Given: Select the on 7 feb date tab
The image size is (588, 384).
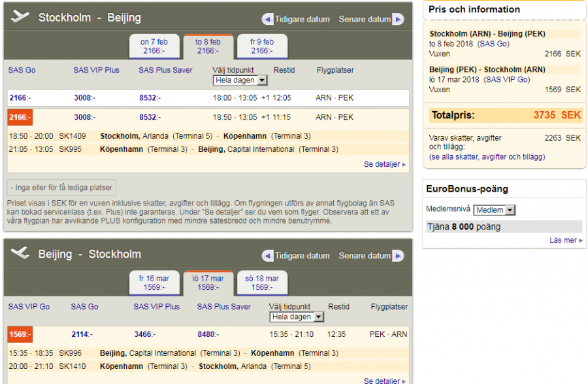Looking at the screenshot, I should point(154,46).
